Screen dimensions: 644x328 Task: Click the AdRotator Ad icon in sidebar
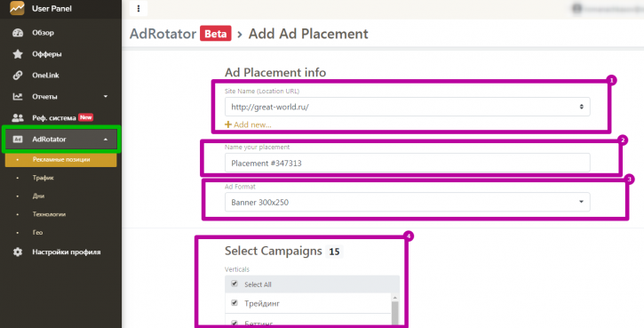click(18, 140)
